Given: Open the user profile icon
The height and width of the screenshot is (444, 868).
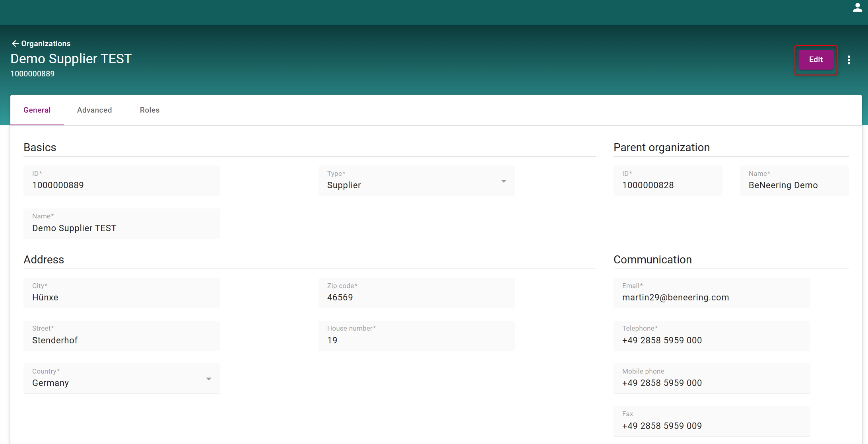Looking at the screenshot, I should click(857, 8).
